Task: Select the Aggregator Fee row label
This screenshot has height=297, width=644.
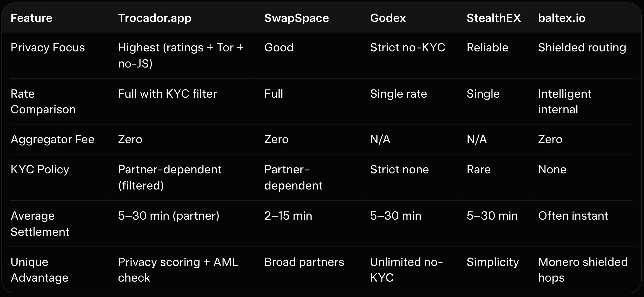Action: [53, 139]
